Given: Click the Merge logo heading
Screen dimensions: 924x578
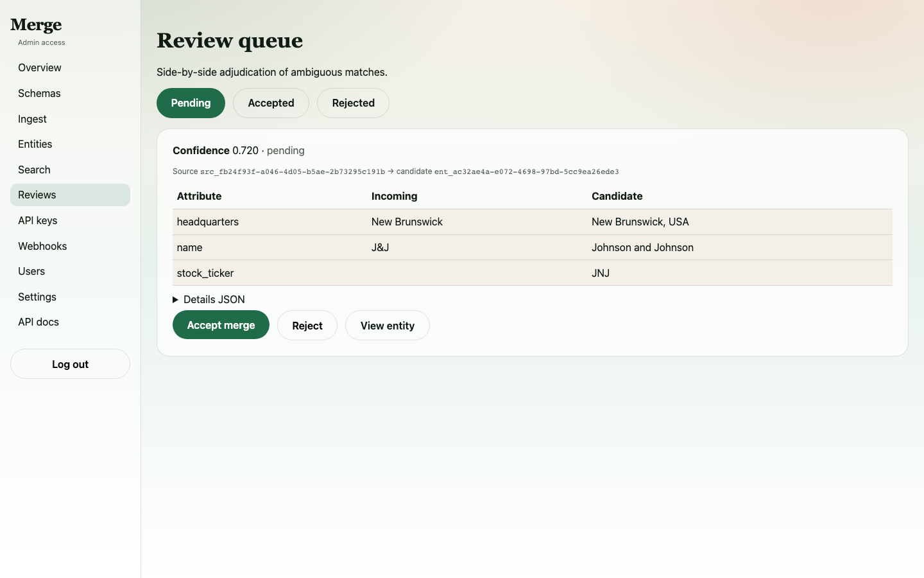Looking at the screenshot, I should (36, 25).
